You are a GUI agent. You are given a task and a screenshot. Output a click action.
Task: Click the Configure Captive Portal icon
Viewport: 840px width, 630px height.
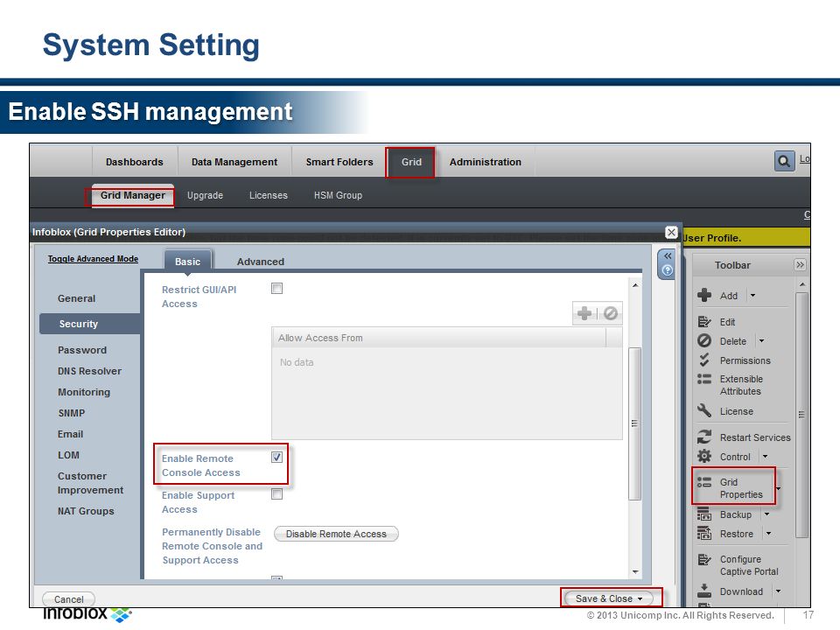704,559
